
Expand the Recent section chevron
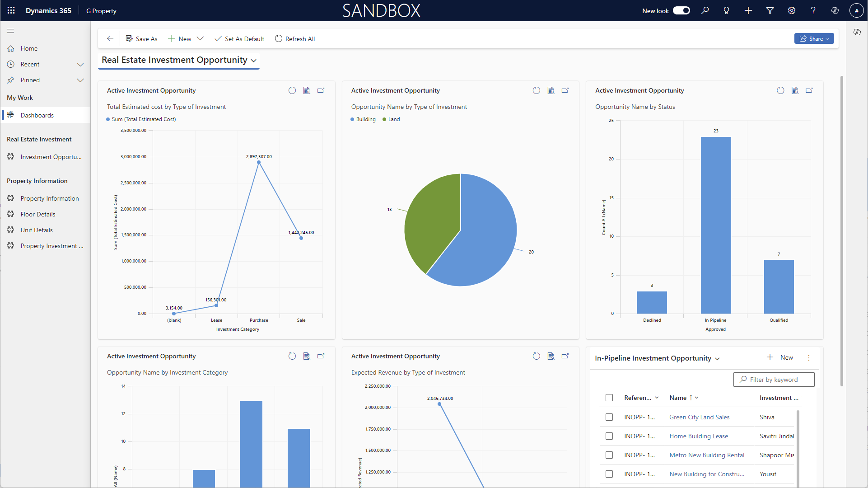click(80, 64)
